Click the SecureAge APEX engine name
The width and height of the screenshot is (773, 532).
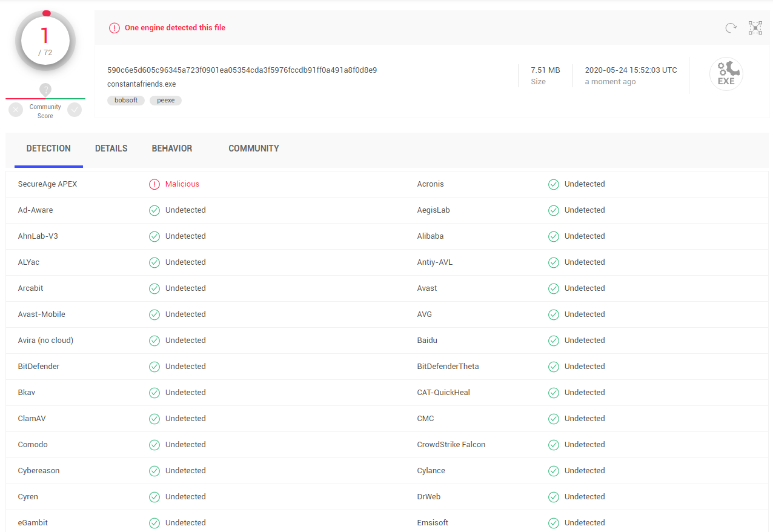coord(48,184)
